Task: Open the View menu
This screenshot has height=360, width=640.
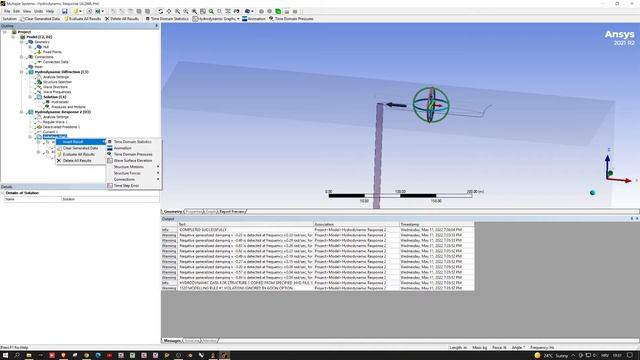Action: (x=27, y=11)
